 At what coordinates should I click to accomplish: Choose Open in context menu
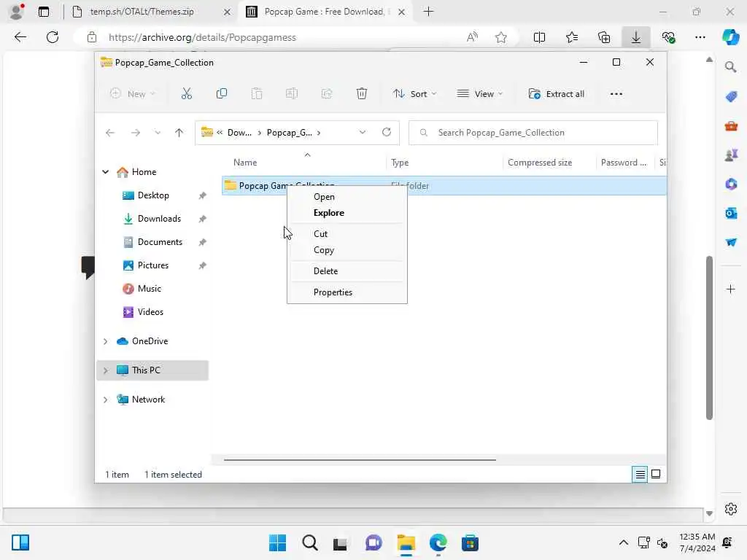coord(347,197)
